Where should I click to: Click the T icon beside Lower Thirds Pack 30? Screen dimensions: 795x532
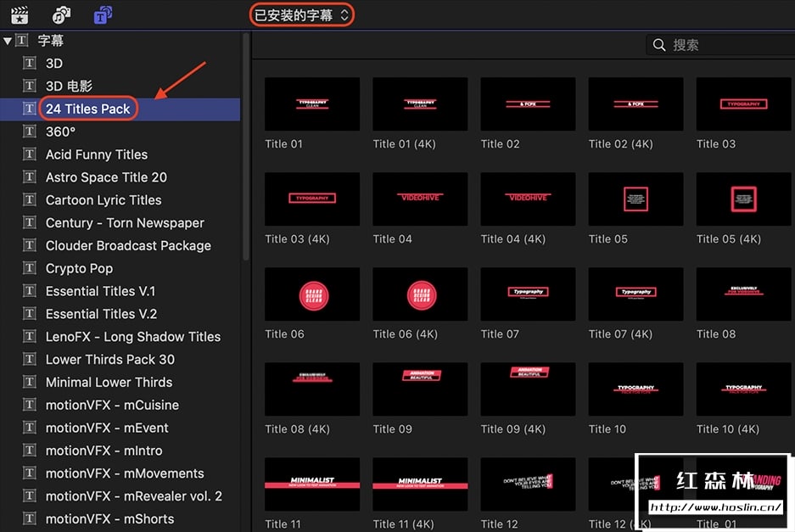[x=30, y=359]
